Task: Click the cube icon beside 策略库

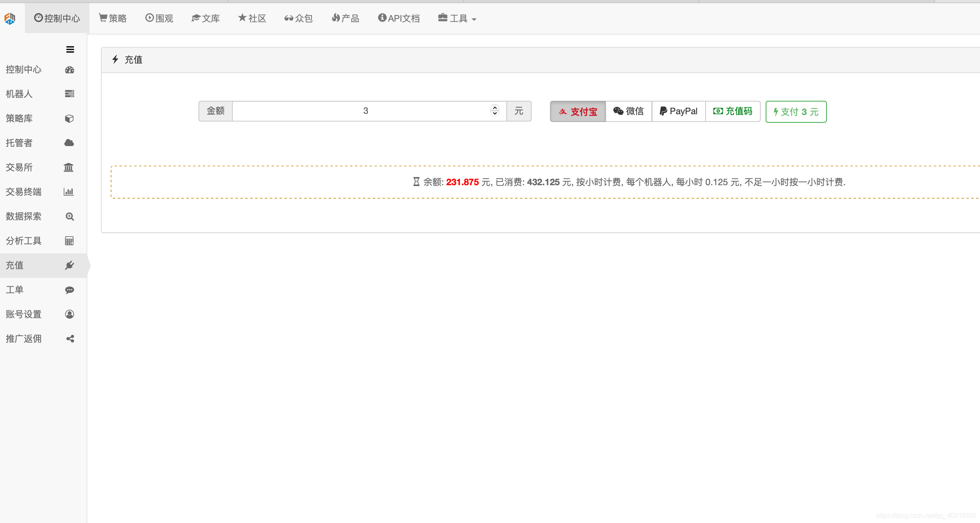Action: 69,119
